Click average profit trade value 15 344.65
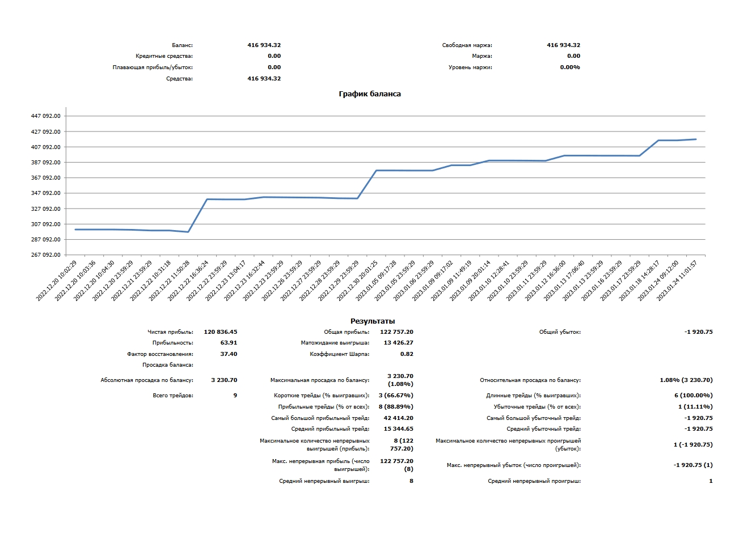 pyautogui.click(x=399, y=429)
